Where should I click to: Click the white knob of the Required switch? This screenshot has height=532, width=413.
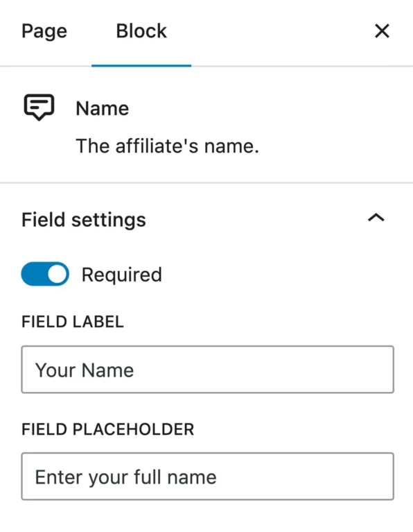tap(57, 274)
